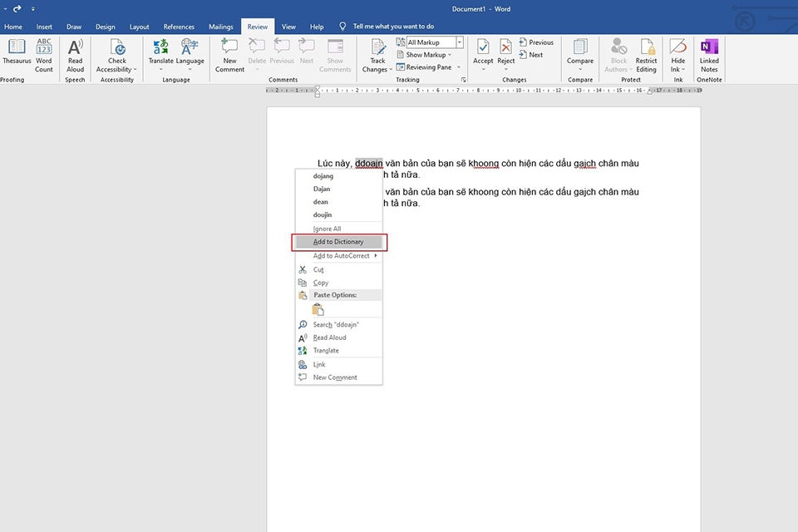
Task: Switch to the Home ribbon tab
Action: [x=12, y=26]
